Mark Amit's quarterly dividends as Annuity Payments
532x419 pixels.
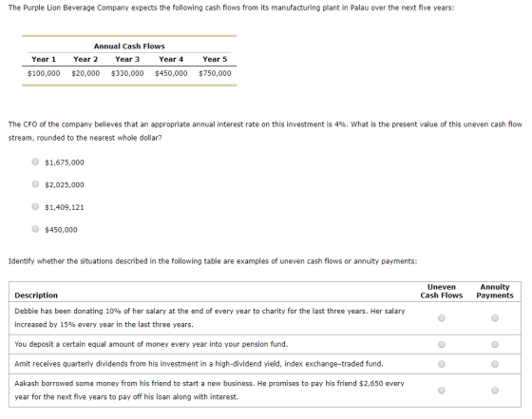coord(495,364)
